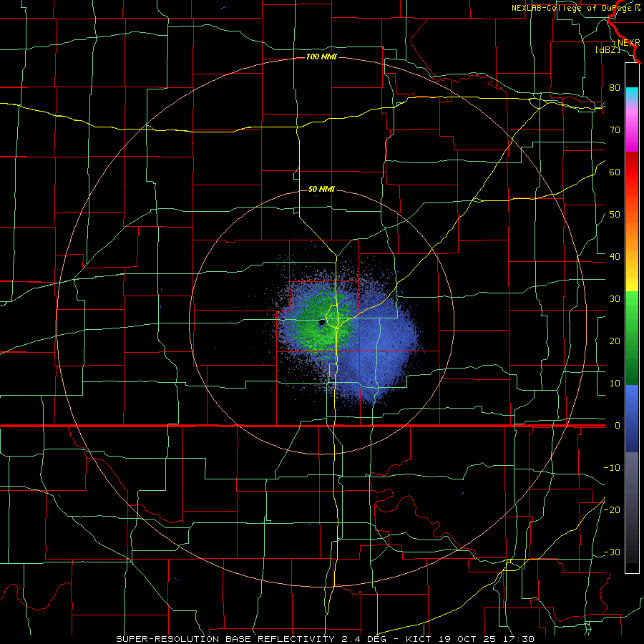Click the -20 value on the dBZ scale
644x644 pixels.
tap(612, 510)
